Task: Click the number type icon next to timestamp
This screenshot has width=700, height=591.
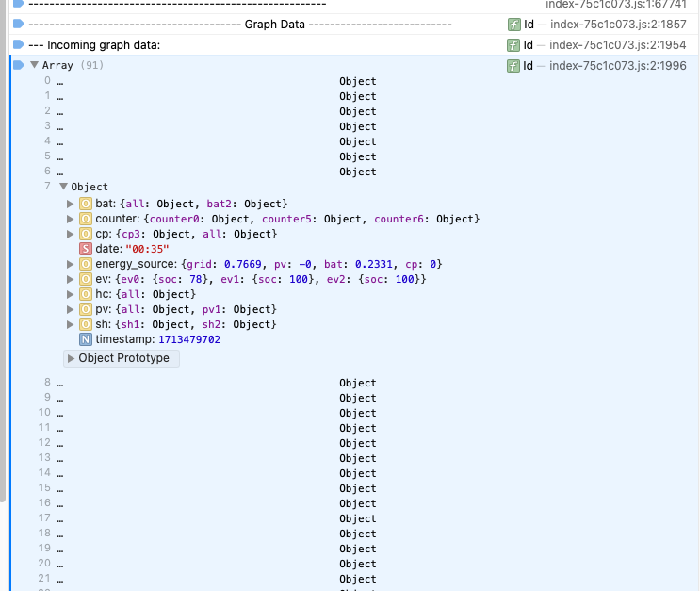Action: pos(85,339)
